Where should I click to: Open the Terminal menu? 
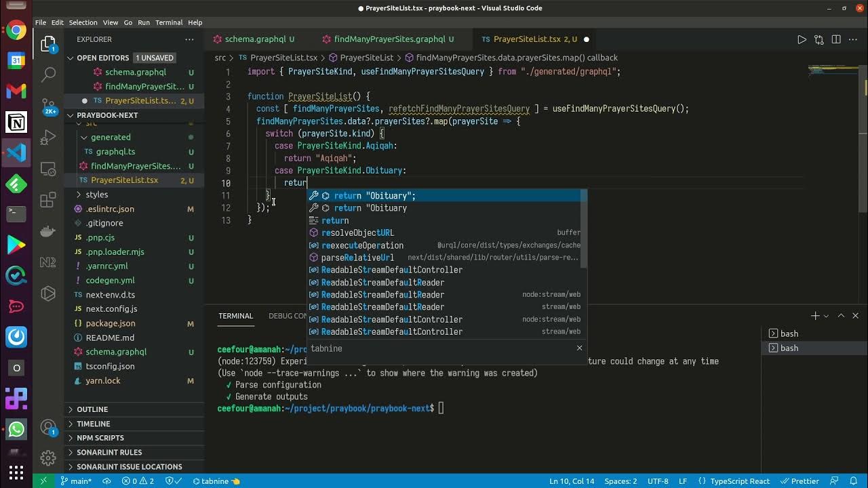click(169, 22)
